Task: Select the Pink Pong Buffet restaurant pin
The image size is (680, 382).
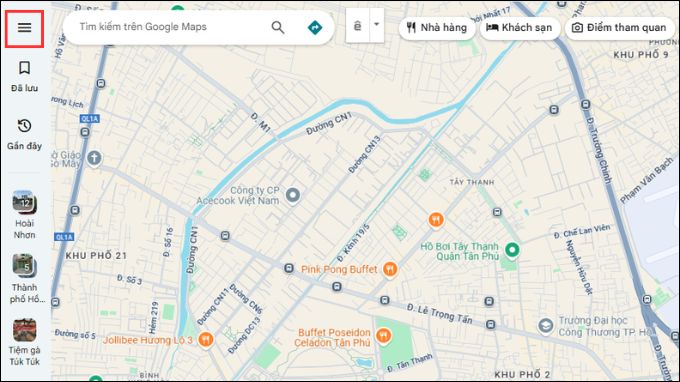Action: (x=390, y=270)
